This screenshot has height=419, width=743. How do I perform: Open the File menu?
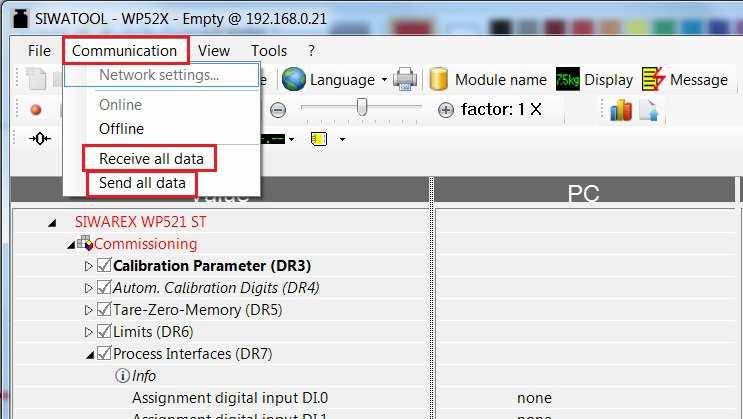tap(39, 50)
